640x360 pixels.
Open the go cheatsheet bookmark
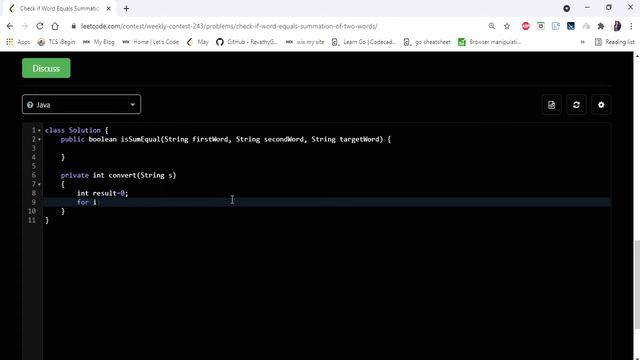pos(427,42)
